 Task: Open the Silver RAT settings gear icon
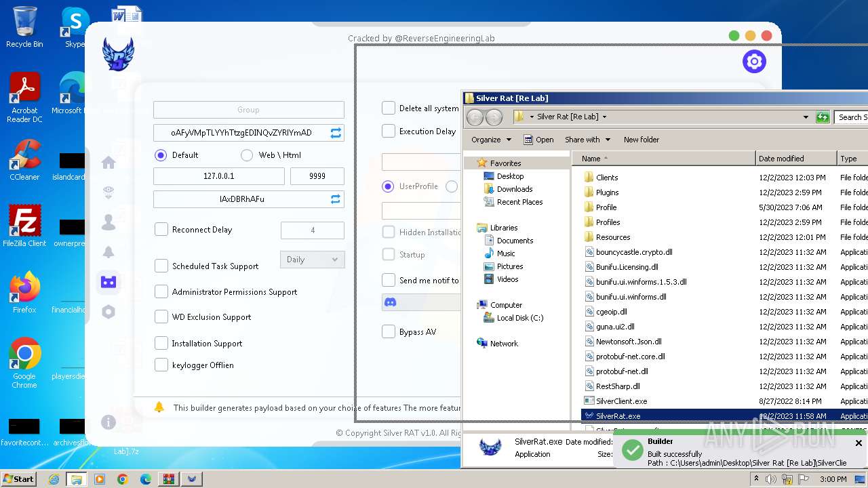point(754,62)
